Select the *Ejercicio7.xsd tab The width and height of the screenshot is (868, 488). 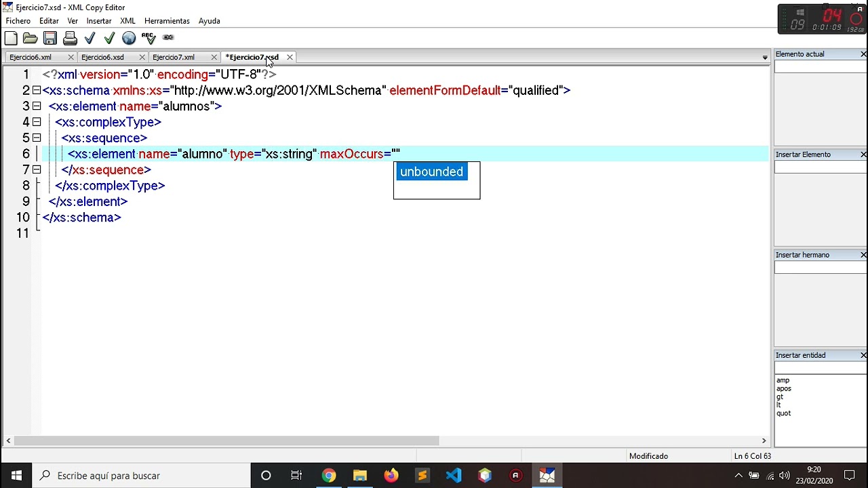coord(252,57)
